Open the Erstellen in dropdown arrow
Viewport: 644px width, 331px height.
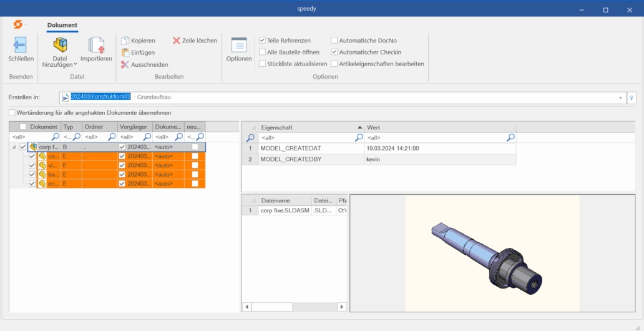coord(620,98)
